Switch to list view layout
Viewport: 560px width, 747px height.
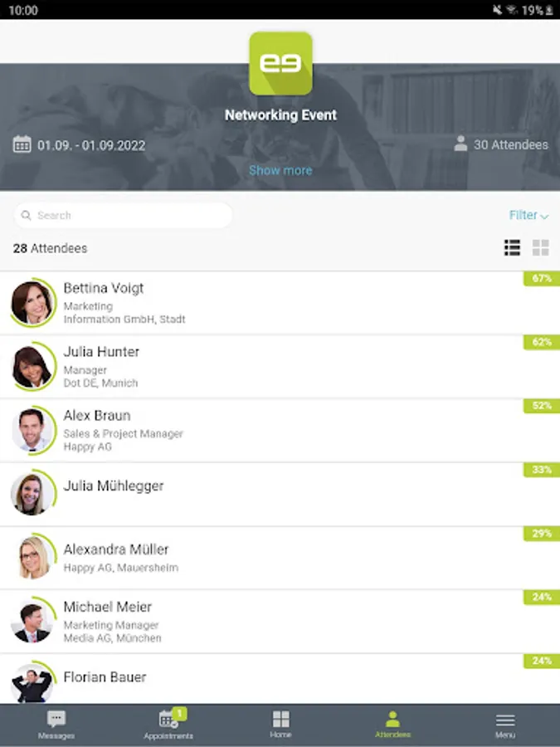(512, 247)
